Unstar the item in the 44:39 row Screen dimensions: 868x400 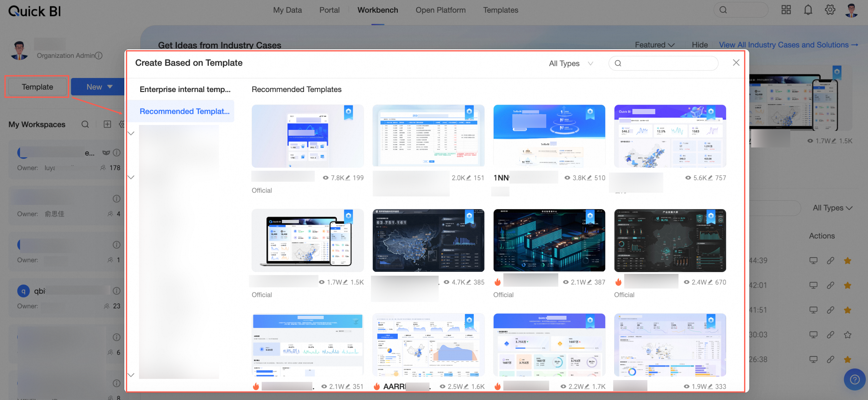tap(847, 260)
